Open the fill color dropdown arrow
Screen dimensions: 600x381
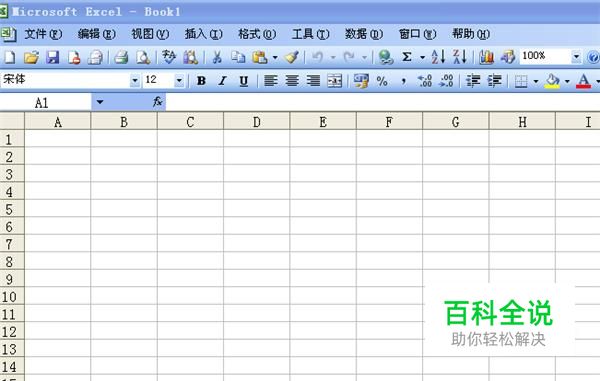[x=567, y=81]
